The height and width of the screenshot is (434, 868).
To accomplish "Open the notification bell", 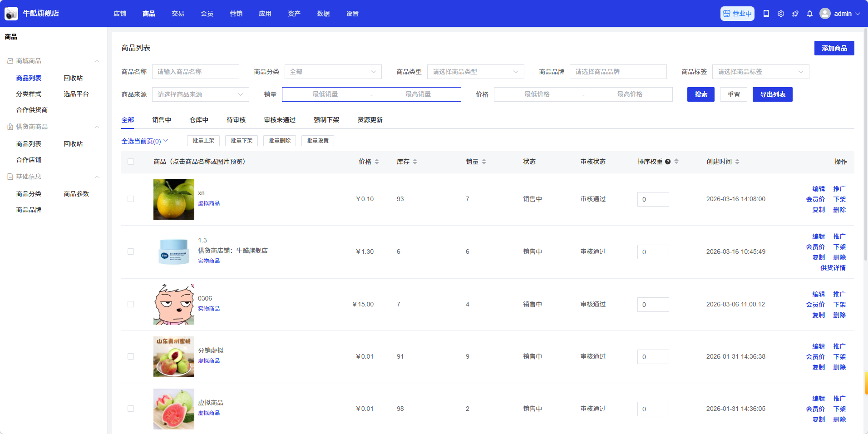I will (809, 14).
